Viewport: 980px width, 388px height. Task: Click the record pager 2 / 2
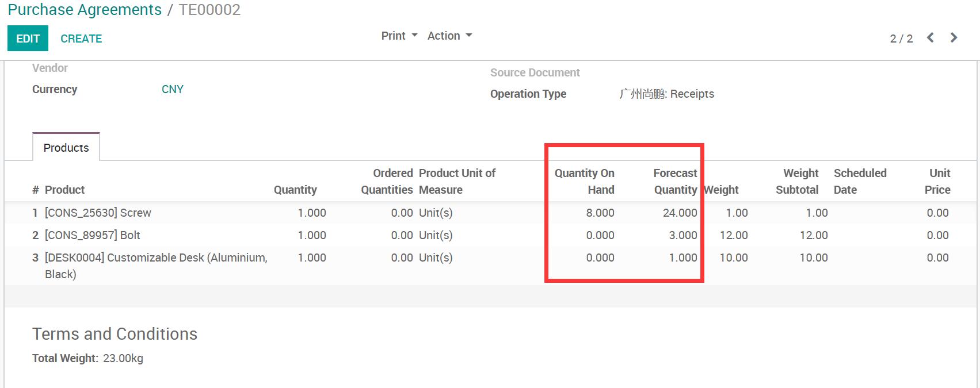pyautogui.click(x=901, y=39)
